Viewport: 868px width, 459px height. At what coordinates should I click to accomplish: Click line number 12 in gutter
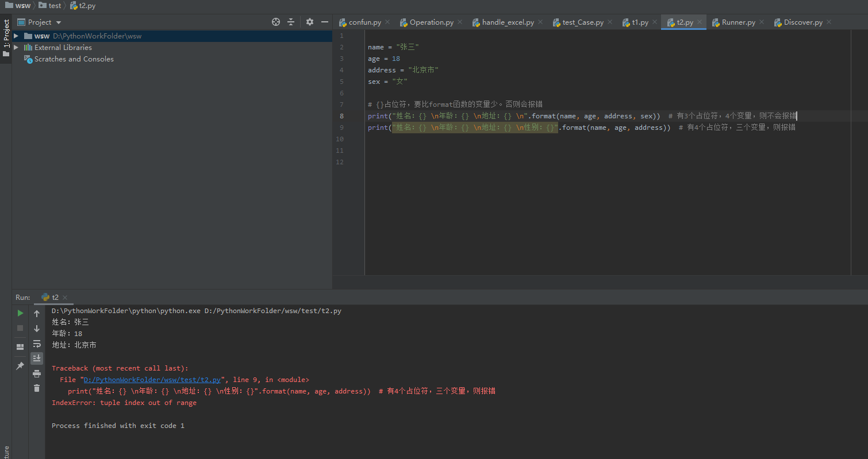(x=339, y=162)
